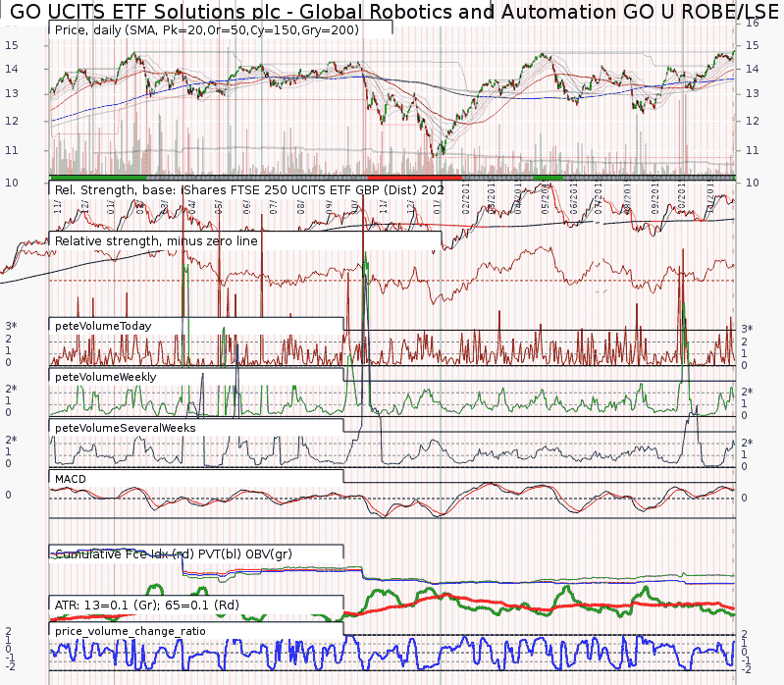
Task: Click the '11' value on the right price axis
Action: pyautogui.click(x=753, y=150)
